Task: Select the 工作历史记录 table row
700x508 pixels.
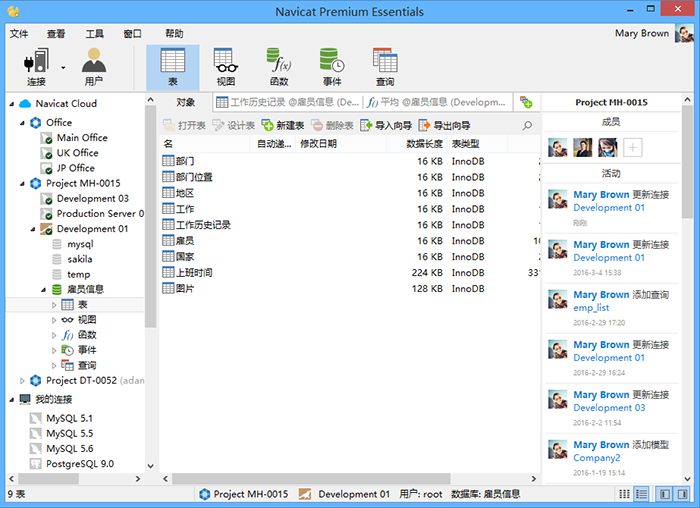Action: [x=350, y=225]
